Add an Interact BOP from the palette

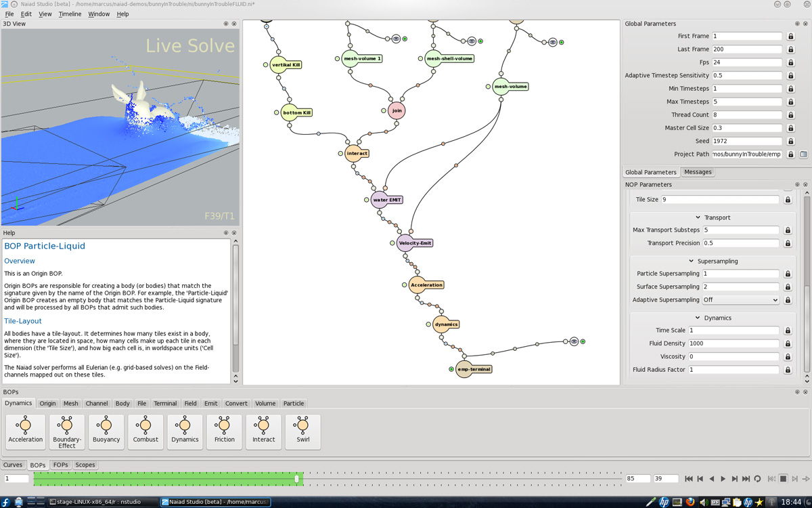pos(263,432)
